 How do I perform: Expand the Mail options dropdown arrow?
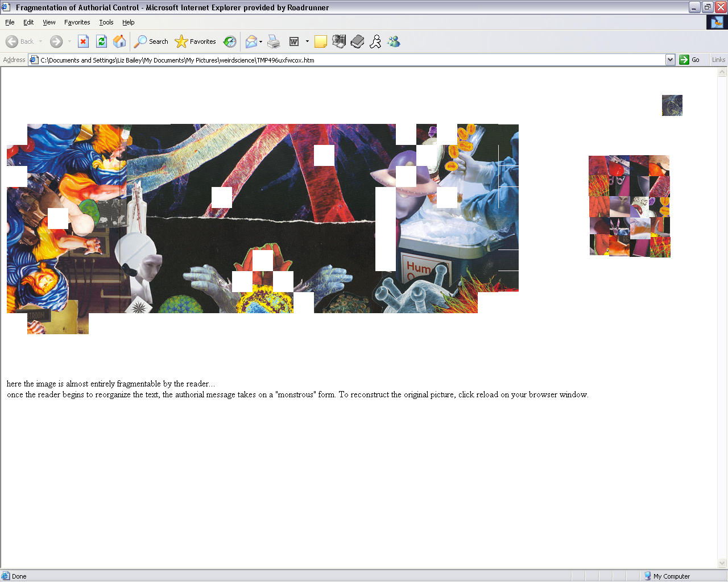click(x=260, y=41)
